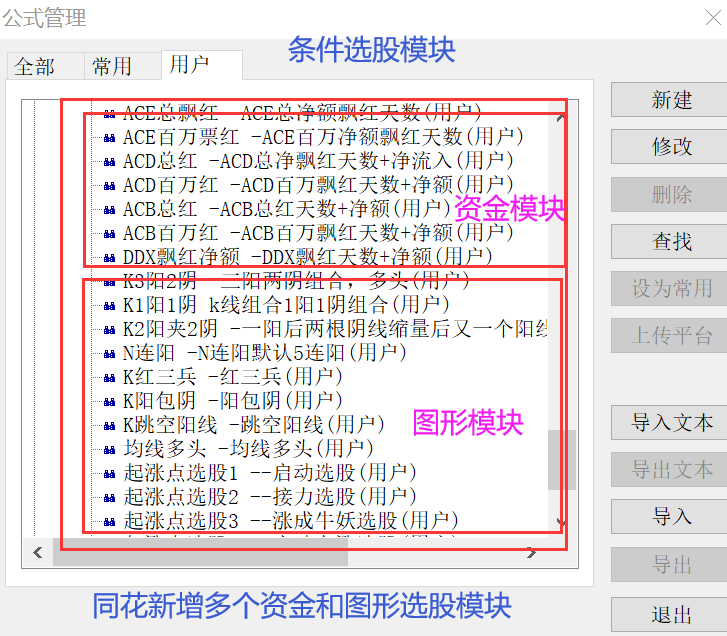
Task: Close the 公式管理 dialog
Action: [x=713, y=18]
